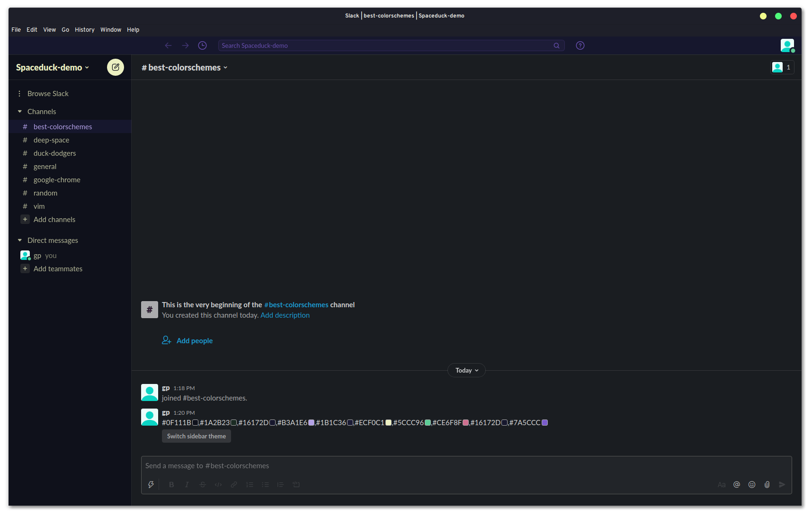The height and width of the screenshot is (517, 812).
Task: Click the #7A5CCC purple color swatch
Action: click(545, 422)
